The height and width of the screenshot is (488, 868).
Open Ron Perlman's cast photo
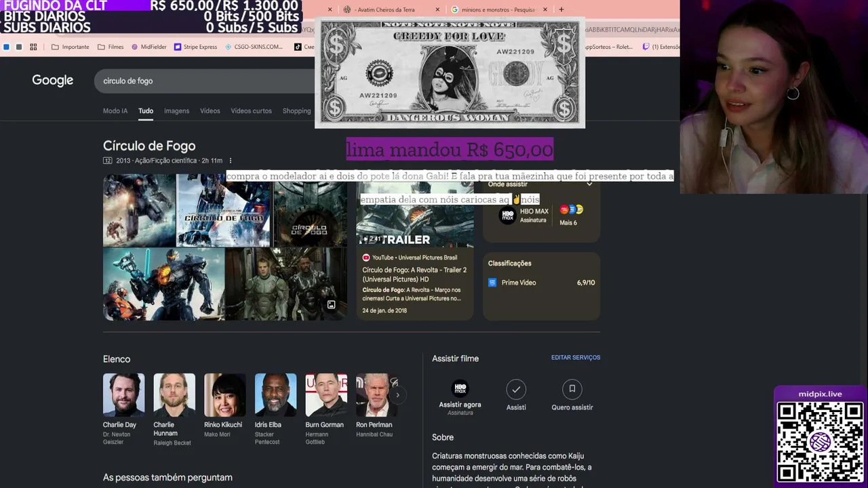[x=376, y=394]
